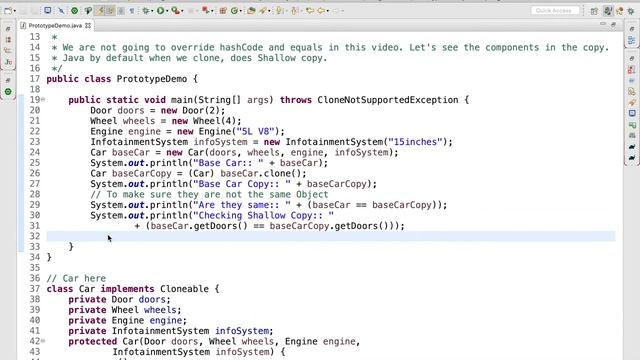
Task: Close the PrototypeDemo.java tab
Action: click(88, 25)
